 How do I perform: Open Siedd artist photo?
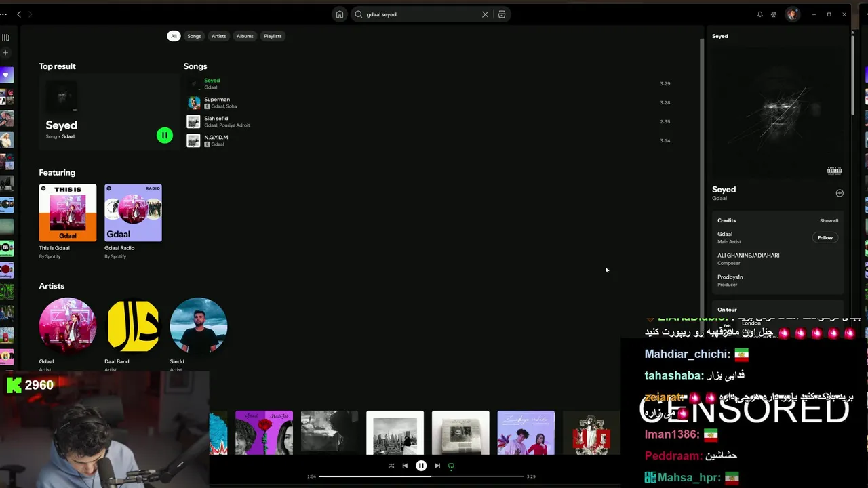[199, 326]
